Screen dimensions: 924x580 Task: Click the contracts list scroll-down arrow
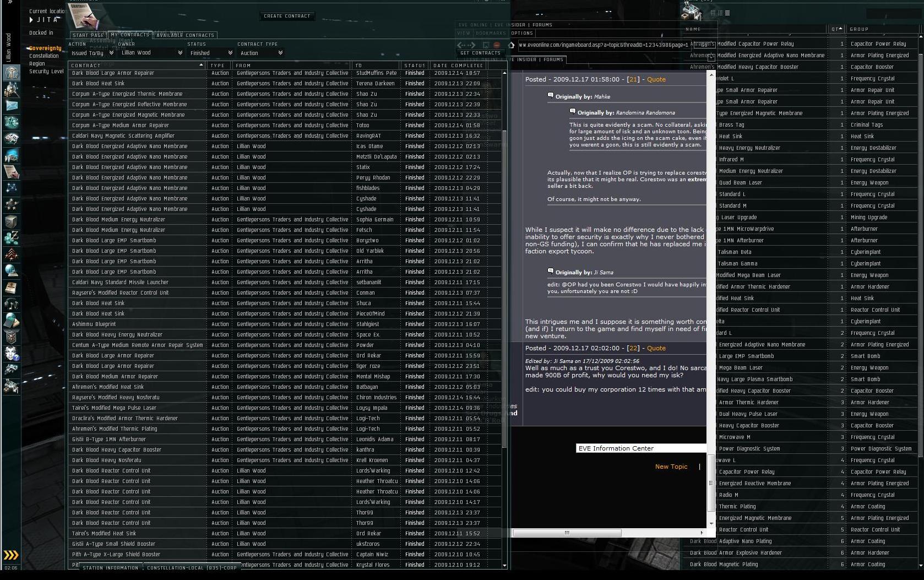504,565
